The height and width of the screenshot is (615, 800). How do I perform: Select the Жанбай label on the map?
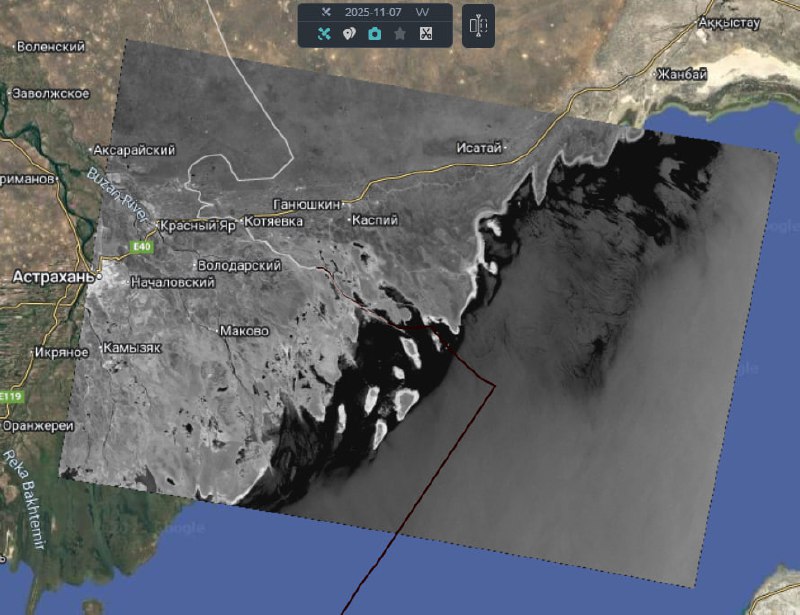coord(682,75)
